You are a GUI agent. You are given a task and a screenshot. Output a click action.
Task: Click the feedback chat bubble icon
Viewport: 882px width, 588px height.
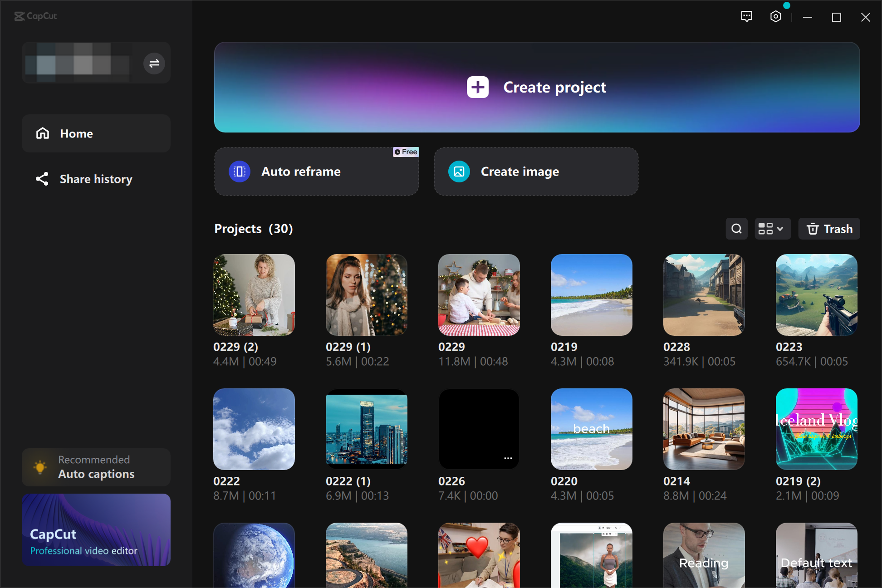(x=746, y=17)
